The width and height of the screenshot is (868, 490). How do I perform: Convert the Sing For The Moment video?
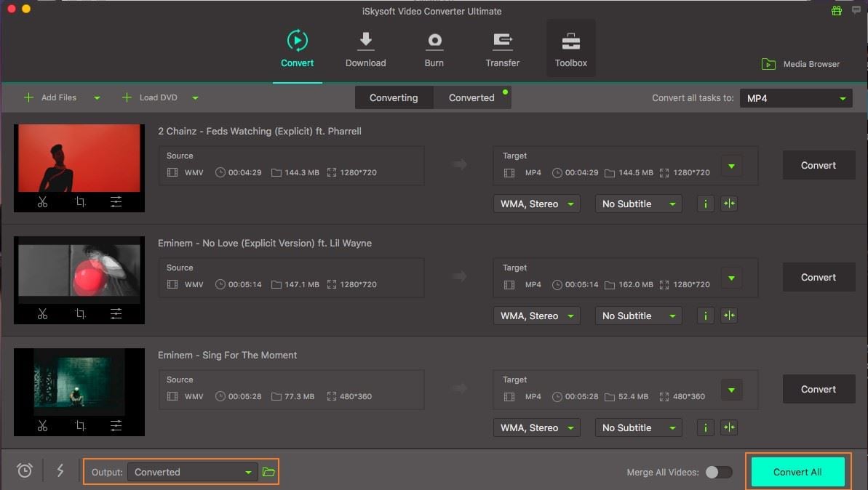click(819, 390)
